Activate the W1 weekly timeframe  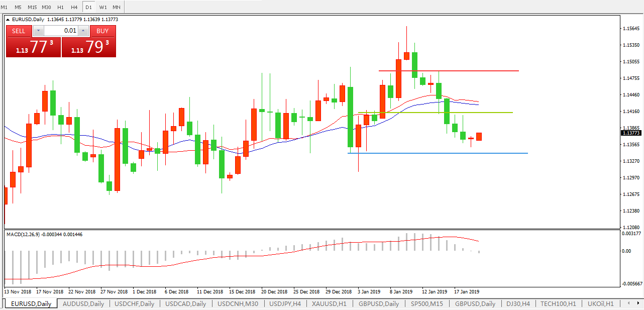tap(102, 7)
